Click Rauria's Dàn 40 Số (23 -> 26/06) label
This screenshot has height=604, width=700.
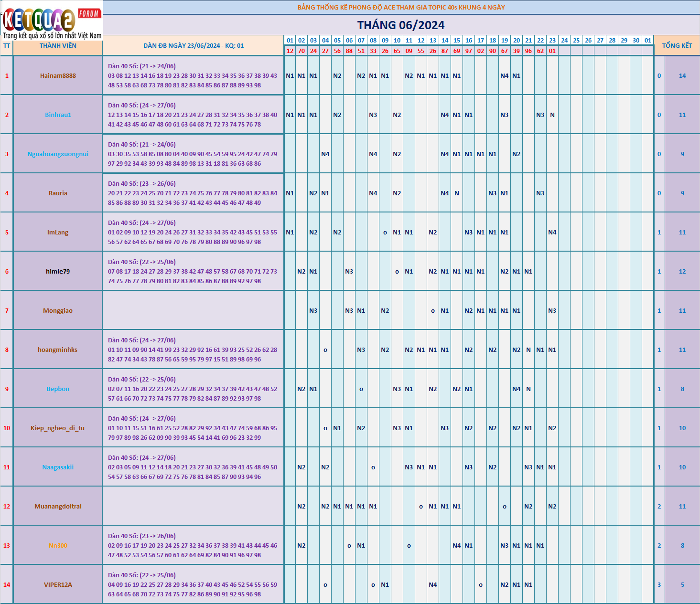(142, 183)
